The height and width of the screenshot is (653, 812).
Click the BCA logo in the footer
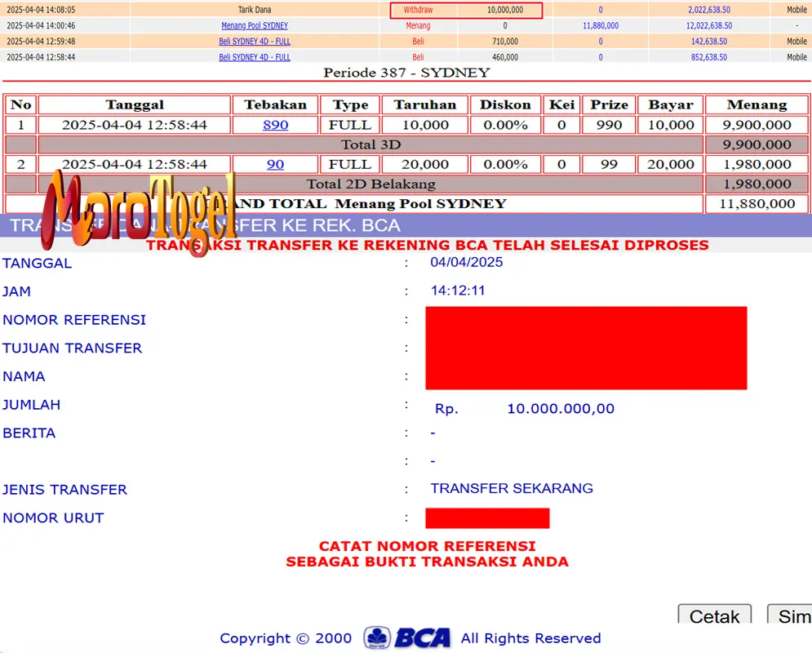point(407,638)
